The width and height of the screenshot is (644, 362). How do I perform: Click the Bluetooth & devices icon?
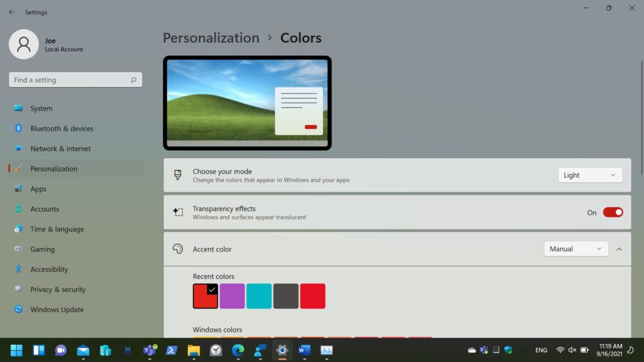click(x=18, y=128)
